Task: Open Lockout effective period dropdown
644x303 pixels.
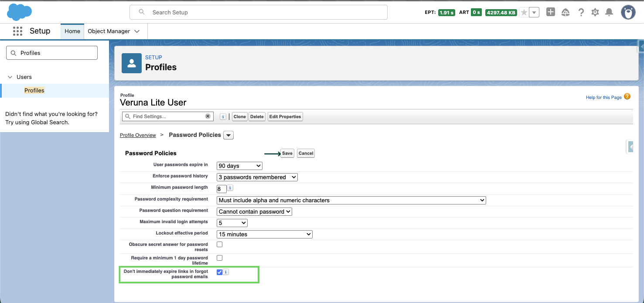Action: [x=265, y=234]
